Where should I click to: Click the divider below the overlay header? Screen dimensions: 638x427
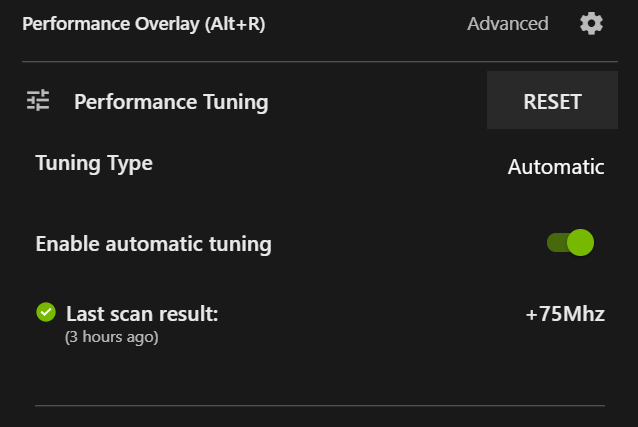(x=319, y=62)
